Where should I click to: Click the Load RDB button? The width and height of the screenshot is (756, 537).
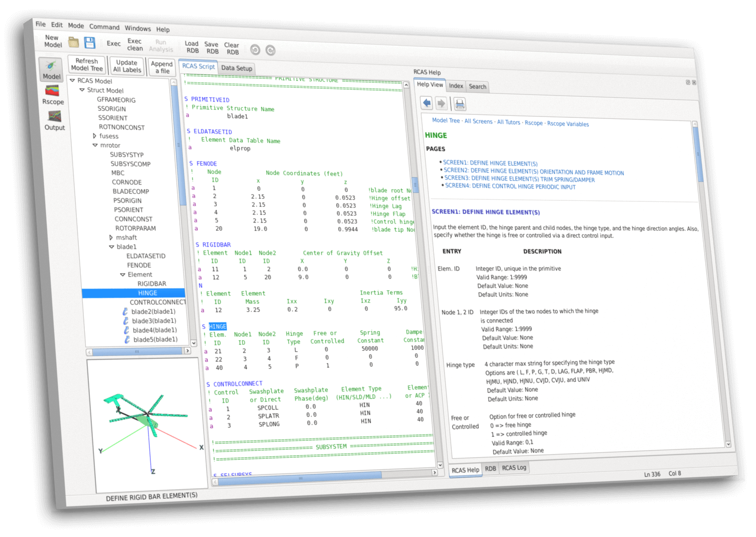(x=192, y=47)
